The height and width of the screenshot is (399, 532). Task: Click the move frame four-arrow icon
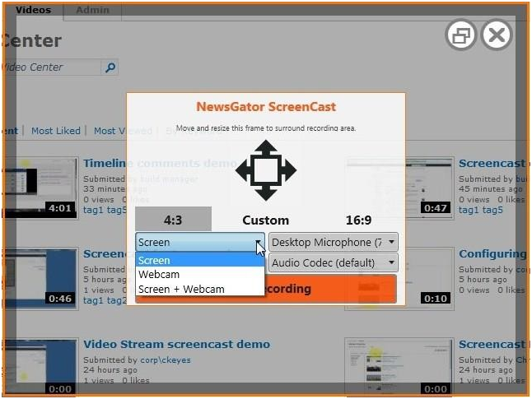coord(265,171)
